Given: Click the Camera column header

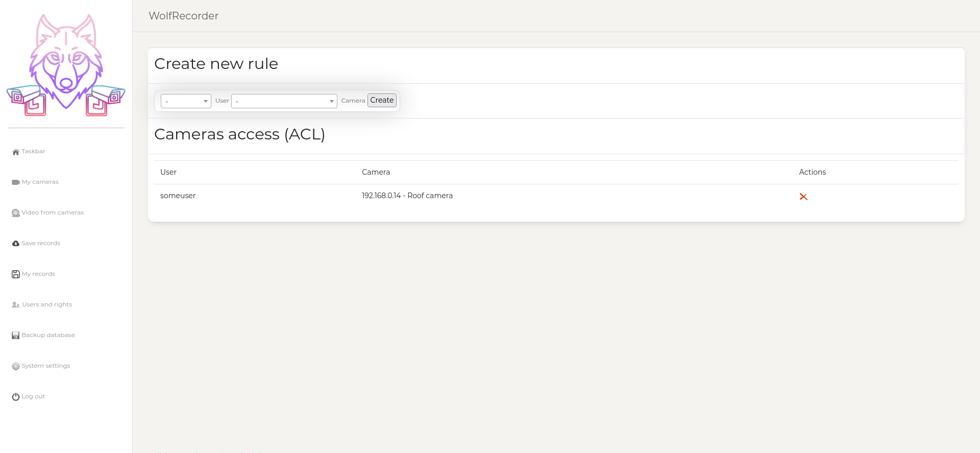Looking at the screenshot, I should (x=376, y=172).
